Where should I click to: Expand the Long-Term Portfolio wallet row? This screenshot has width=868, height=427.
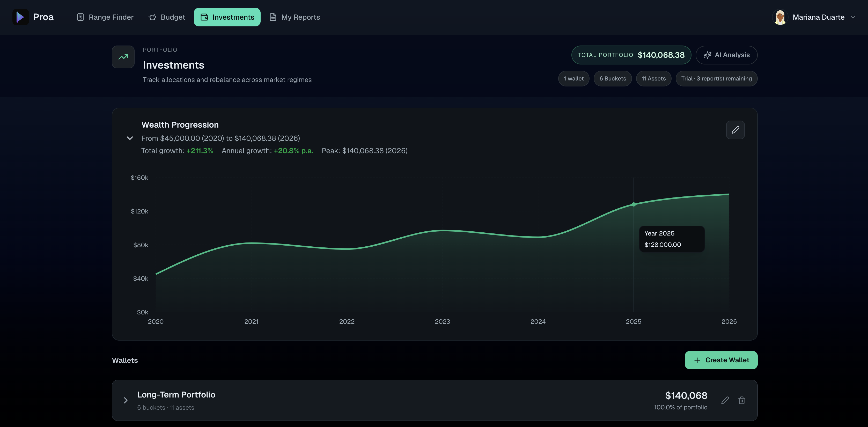125,400
